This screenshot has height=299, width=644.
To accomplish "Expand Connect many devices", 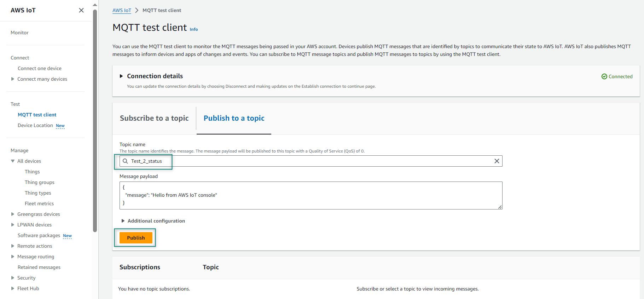I will [x=13, y=79].
